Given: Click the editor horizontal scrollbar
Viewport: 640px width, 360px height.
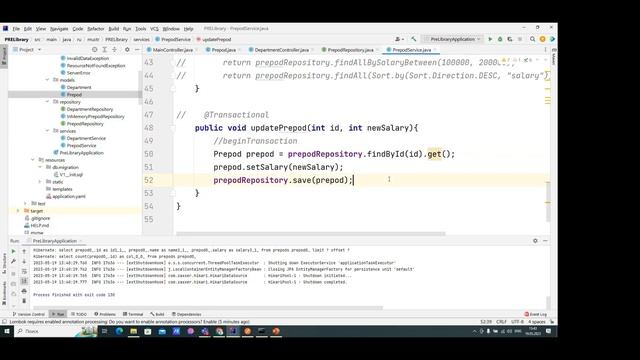Looking at the screenshot, I should [311, 234].
